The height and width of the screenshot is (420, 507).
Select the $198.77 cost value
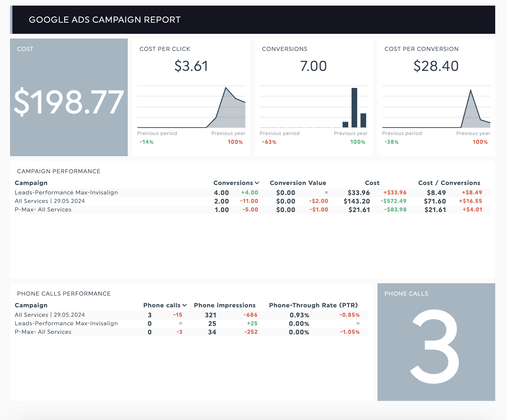[x=69, y=102]
